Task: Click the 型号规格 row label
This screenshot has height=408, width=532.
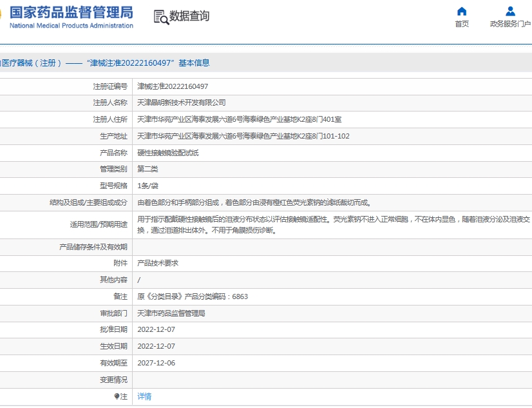Action: click(x=113, y=186)
